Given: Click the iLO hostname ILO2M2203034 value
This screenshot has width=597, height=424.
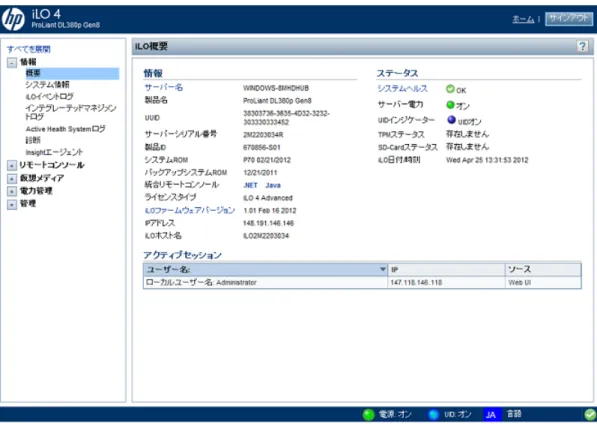Looking at the screenshot, I should pos(266,236).
